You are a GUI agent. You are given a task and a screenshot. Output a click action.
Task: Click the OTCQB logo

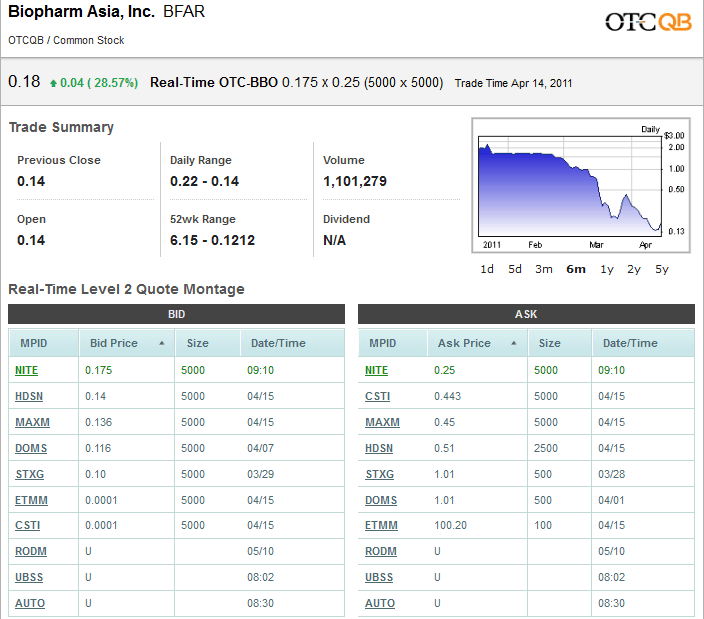648,21
